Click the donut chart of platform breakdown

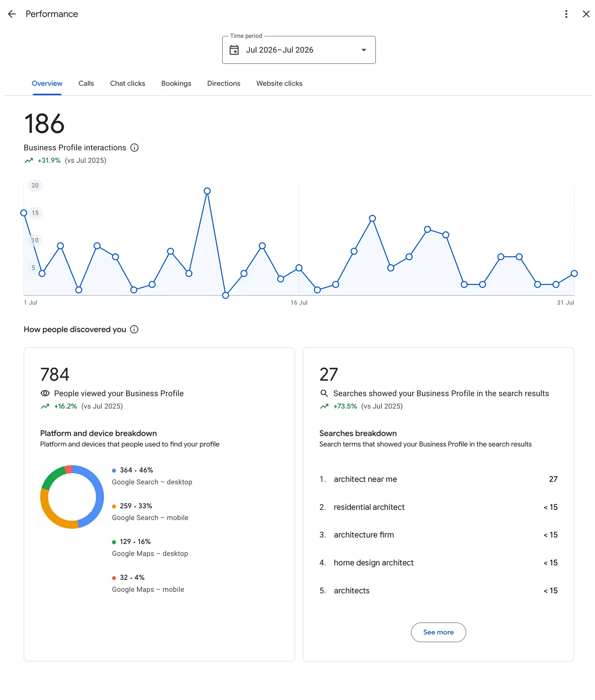tap(72, 497)
